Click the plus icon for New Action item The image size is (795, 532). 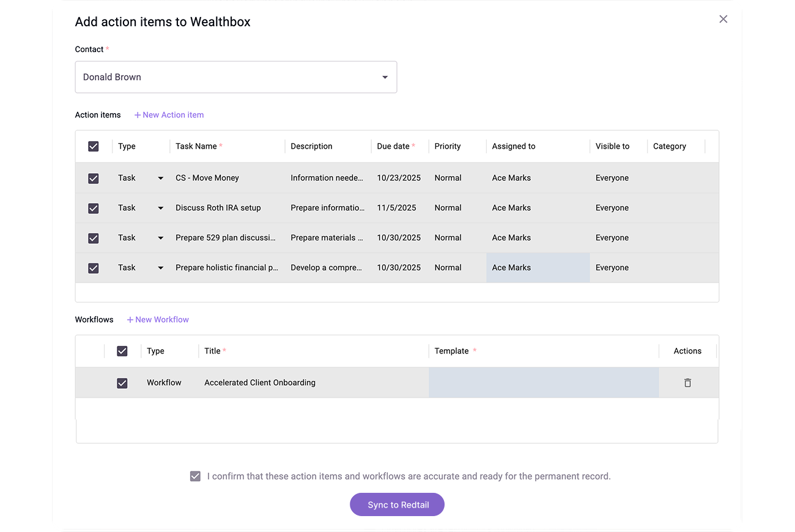coord(138,115)
